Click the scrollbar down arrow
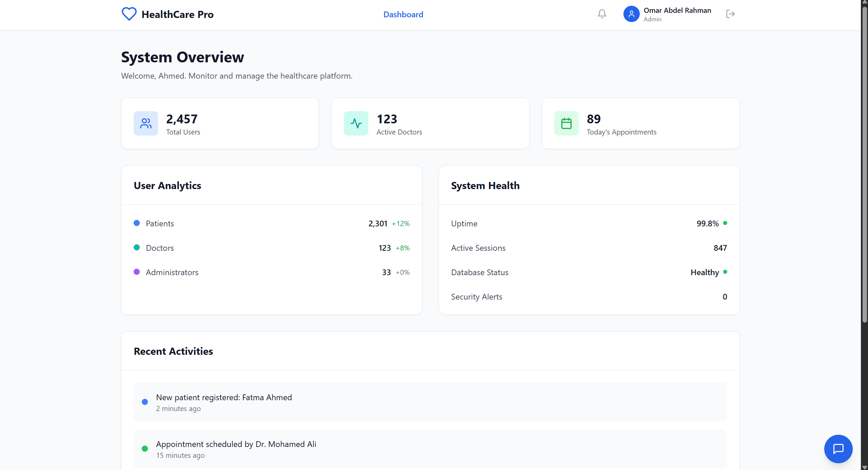Image resolution: width=868 pixels, height=470 pixels. (x=864, y=467)
